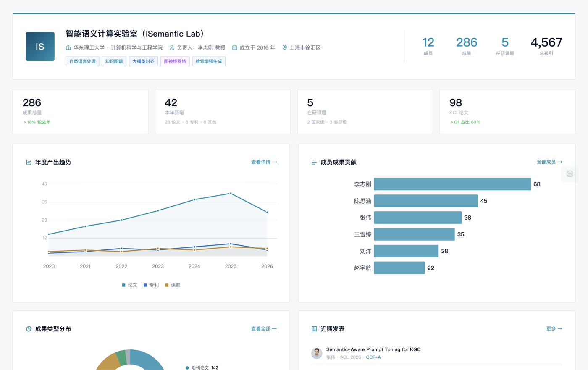
Task: Open the Semantic-Aware Prompt Tuning for KGC paper
Action: pos(373,349)
